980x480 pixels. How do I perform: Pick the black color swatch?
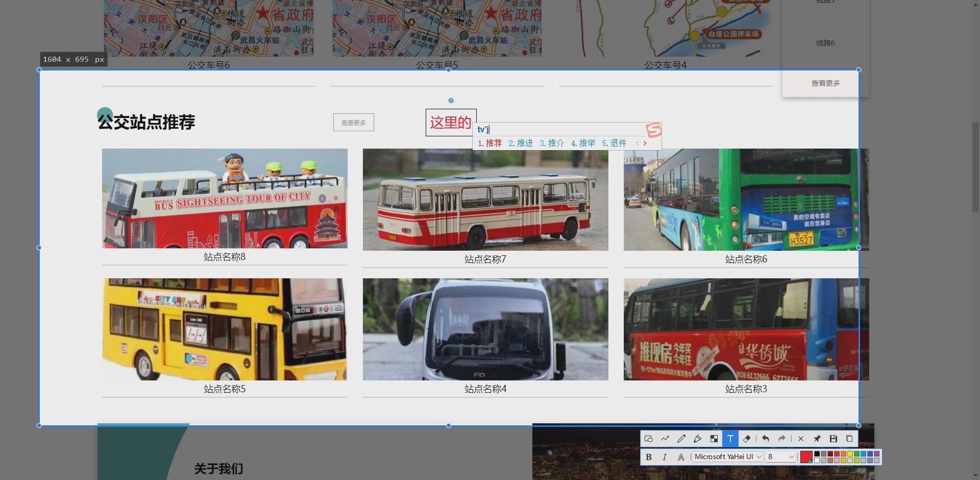point(817,453)
